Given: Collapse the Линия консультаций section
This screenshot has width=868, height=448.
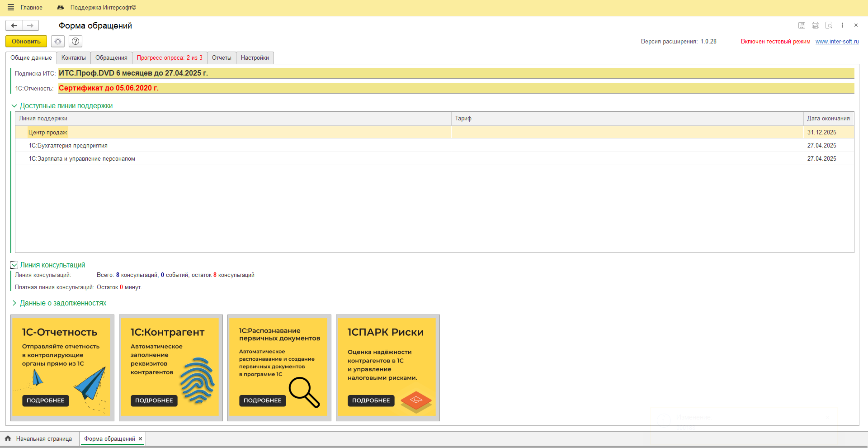Looking at the screenshot, I should 14,265.
